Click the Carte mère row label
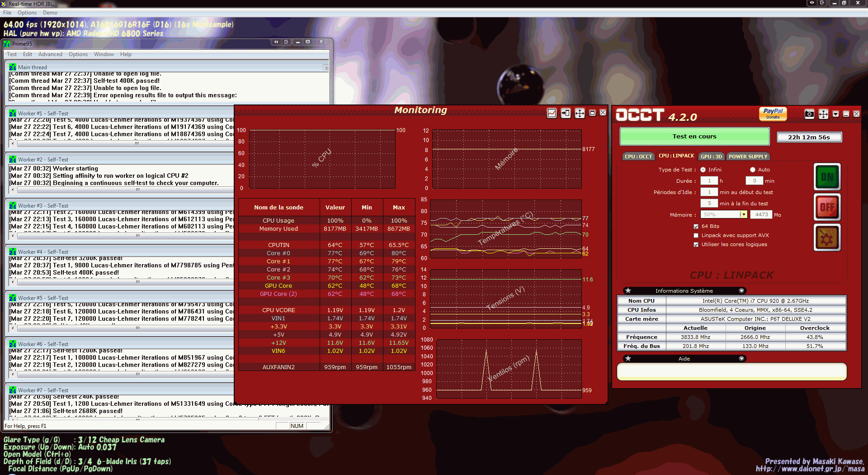The height and width of the screenshot is (475, 868). [642, 319]
